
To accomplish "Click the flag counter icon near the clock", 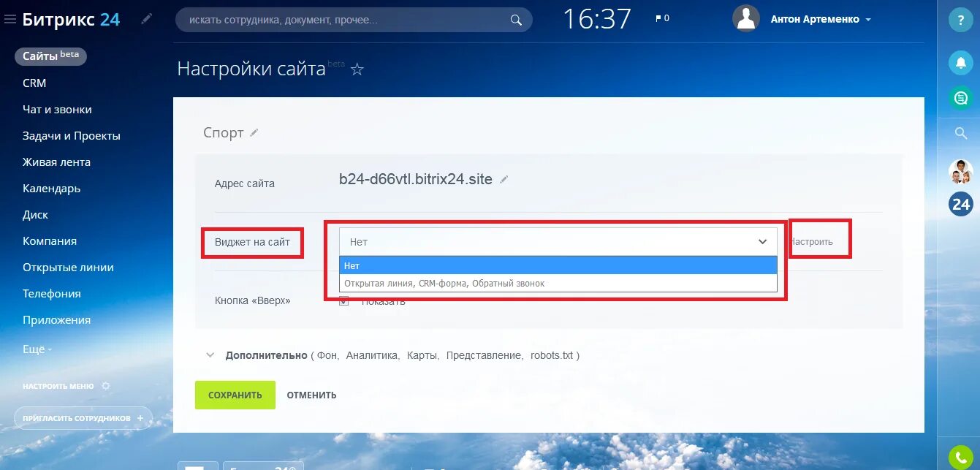I will point(662,18).
